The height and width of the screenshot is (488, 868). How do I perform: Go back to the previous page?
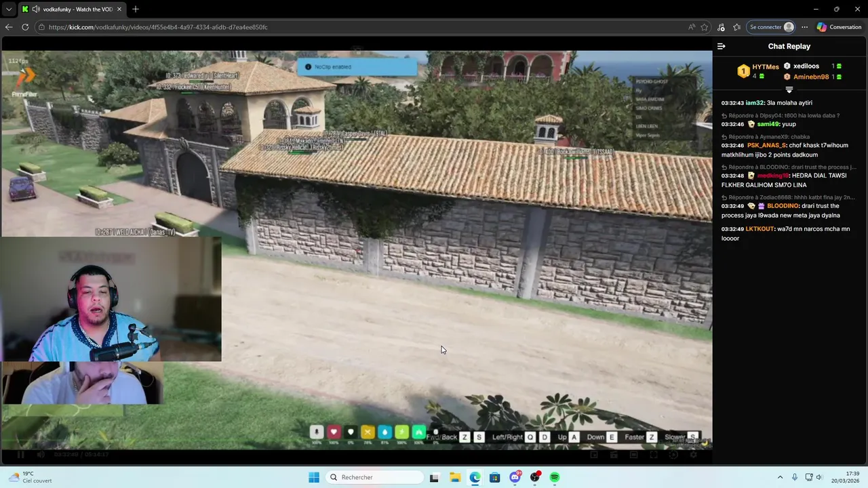coord(9,27)
